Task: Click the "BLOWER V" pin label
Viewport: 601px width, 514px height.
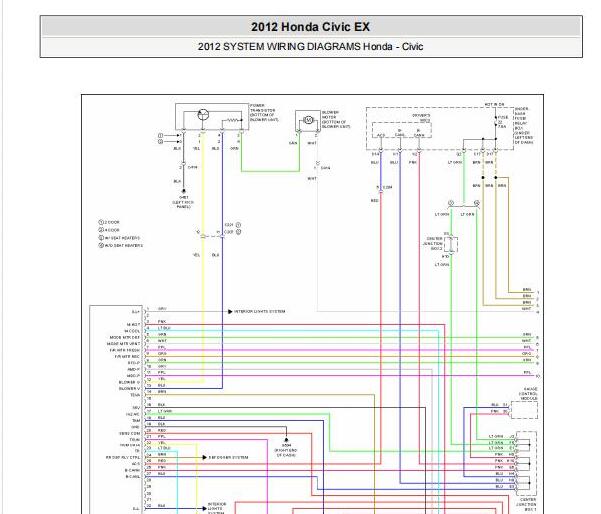Action: point(130,389)
